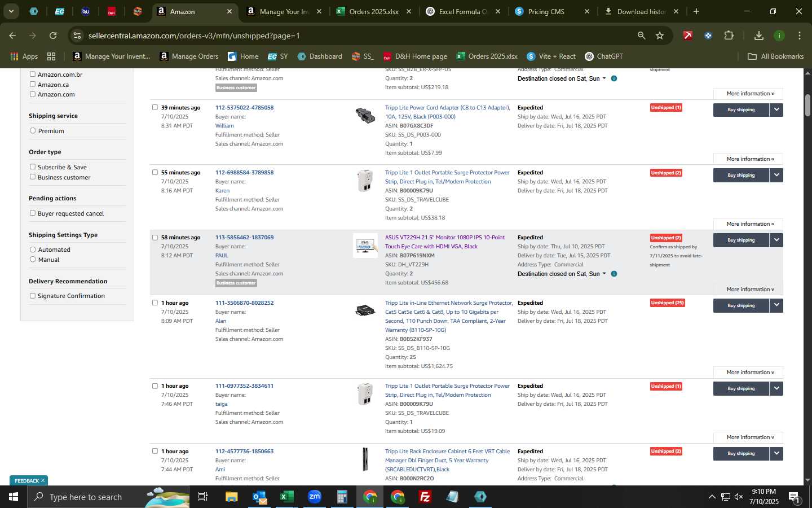Go back to previous page
This screenshot has height=508, width=812.
(12, 36)
